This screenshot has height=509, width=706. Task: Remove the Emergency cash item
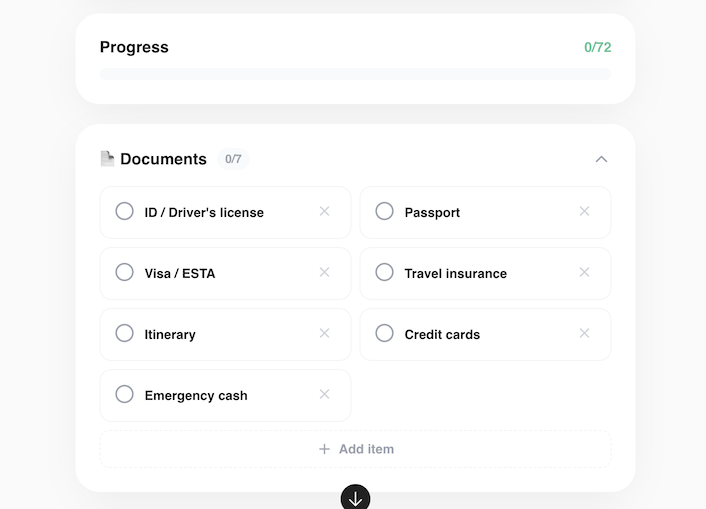(324, 394)
